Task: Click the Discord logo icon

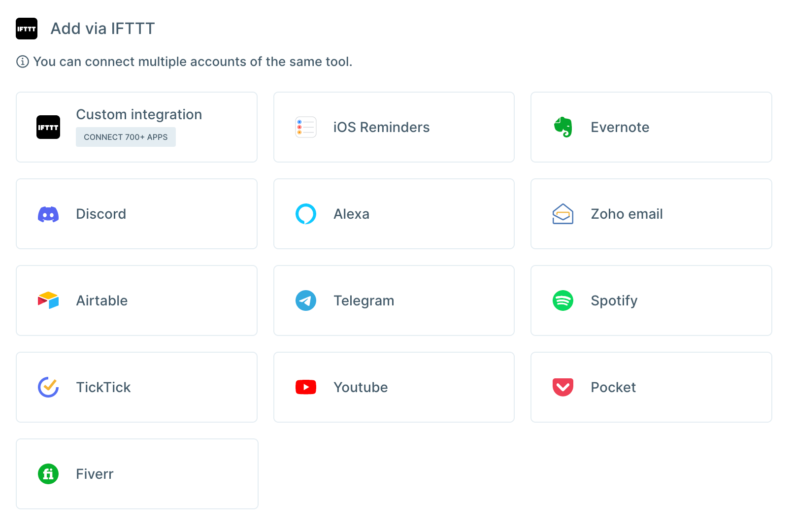Action: pyautogui.click(x=48, y=214)
